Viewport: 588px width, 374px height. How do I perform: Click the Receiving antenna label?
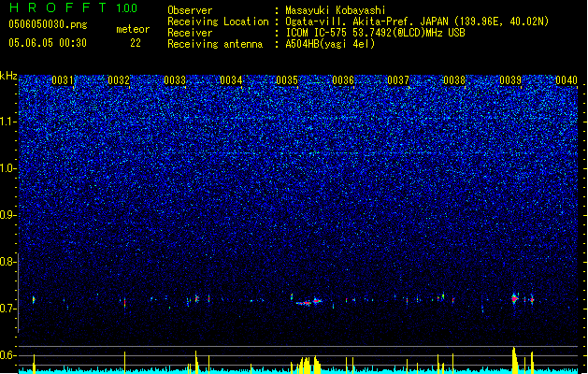(x=215, y=44)
